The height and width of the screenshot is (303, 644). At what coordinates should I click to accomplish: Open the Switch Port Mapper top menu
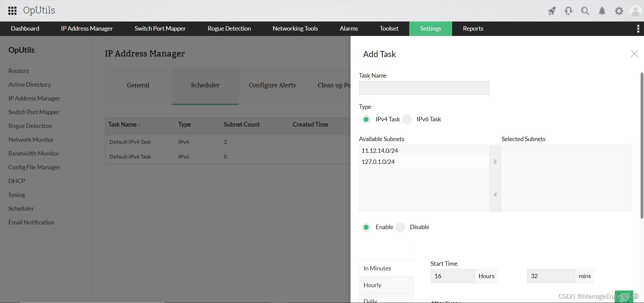click(x=160, y=29)
